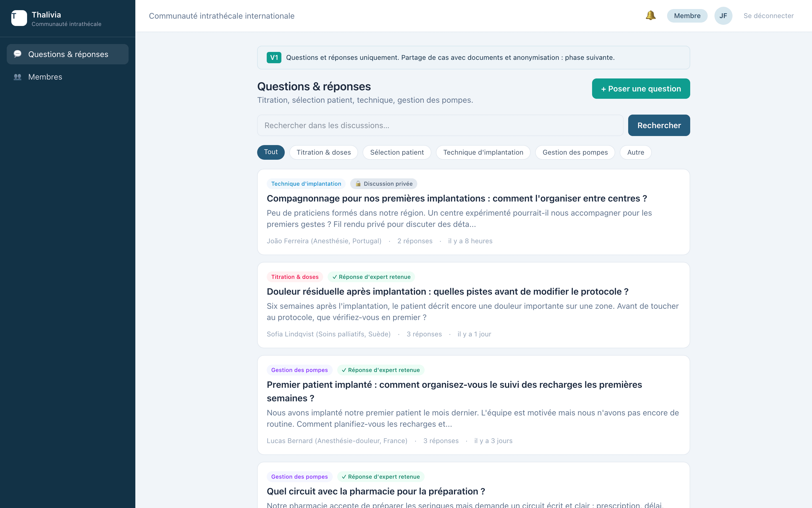The image size is (812, 508).
Task: Open Premier patient implanté thread
Action: [x=454, y=391]
